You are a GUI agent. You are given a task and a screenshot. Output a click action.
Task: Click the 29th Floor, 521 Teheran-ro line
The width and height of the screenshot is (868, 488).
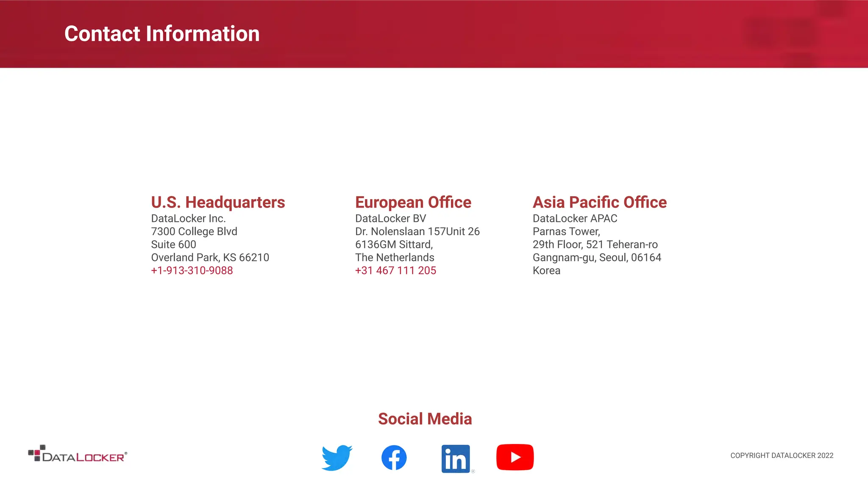[x=595, y=244]
